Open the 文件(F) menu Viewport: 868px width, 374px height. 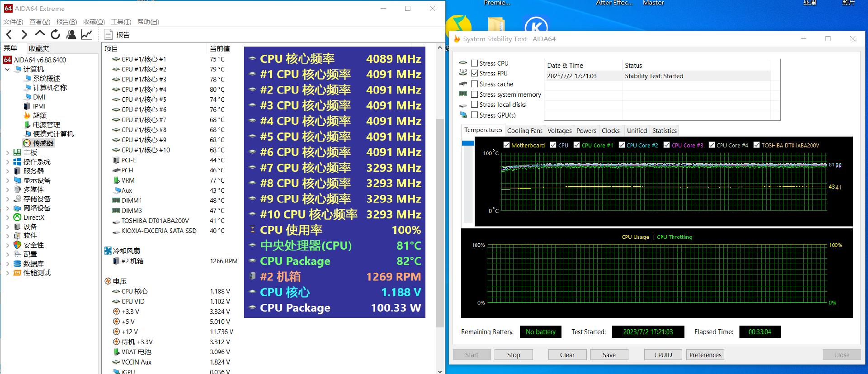click(13, 22)
